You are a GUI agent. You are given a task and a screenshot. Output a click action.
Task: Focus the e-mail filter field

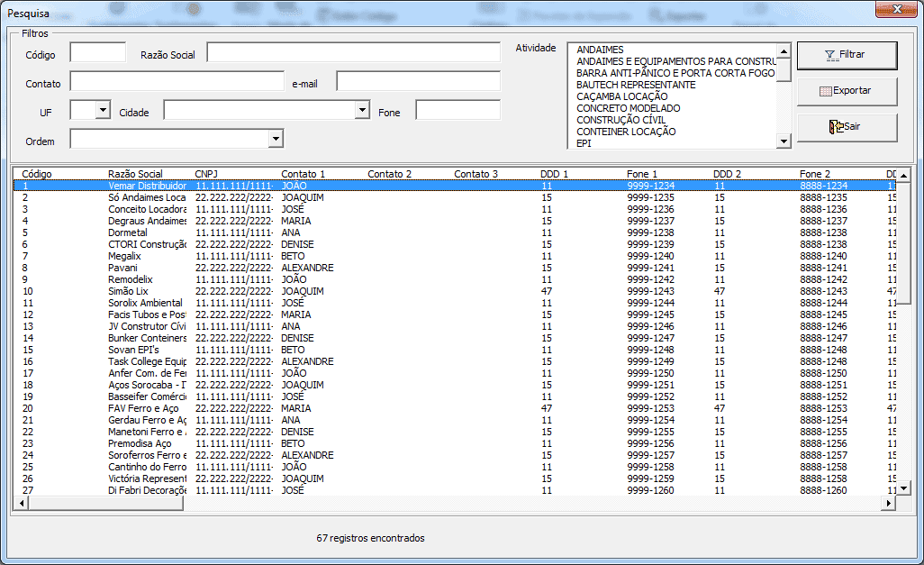click(x=419, y=81)
